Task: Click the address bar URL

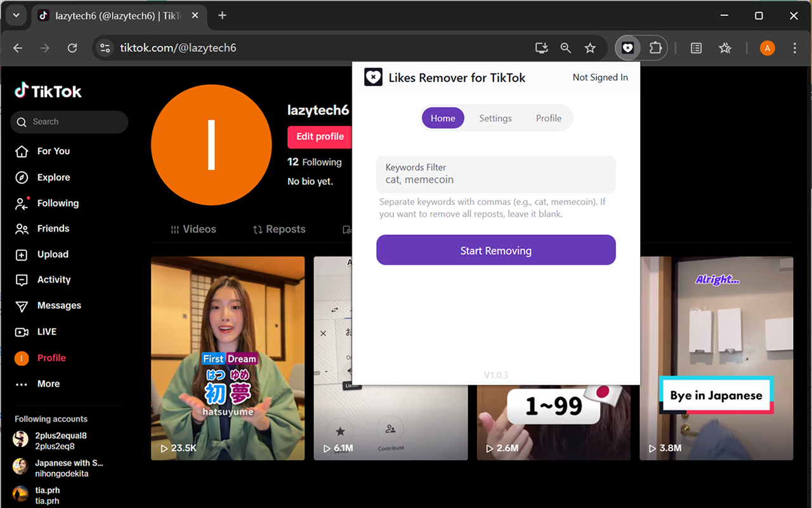Action: (x=178, y=48)
